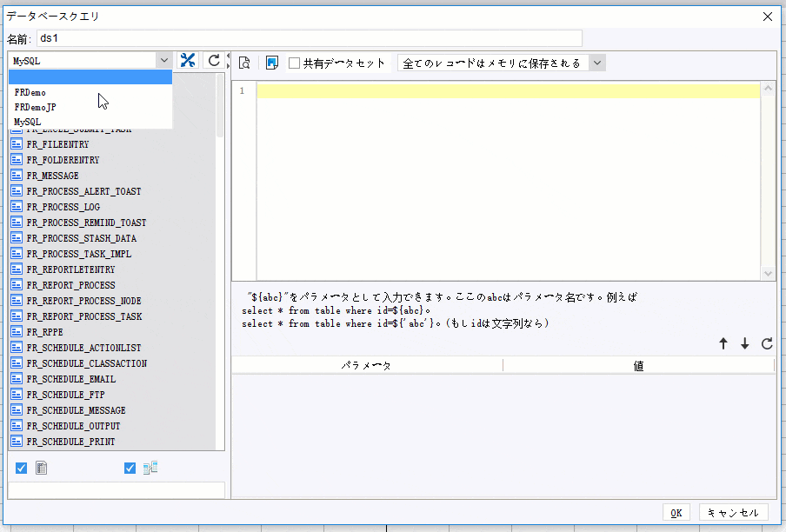Select FR_PROCESS_REMIND_TOAST table
Viewport: 786px width, 532px height.
click(86, 223)
